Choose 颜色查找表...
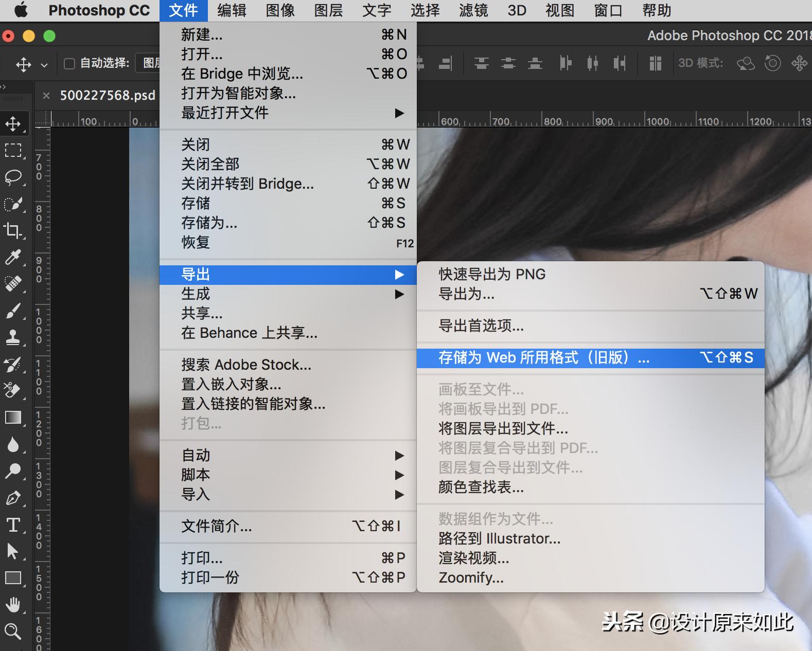Screen dimensions: 812x651 pos(591,487)
